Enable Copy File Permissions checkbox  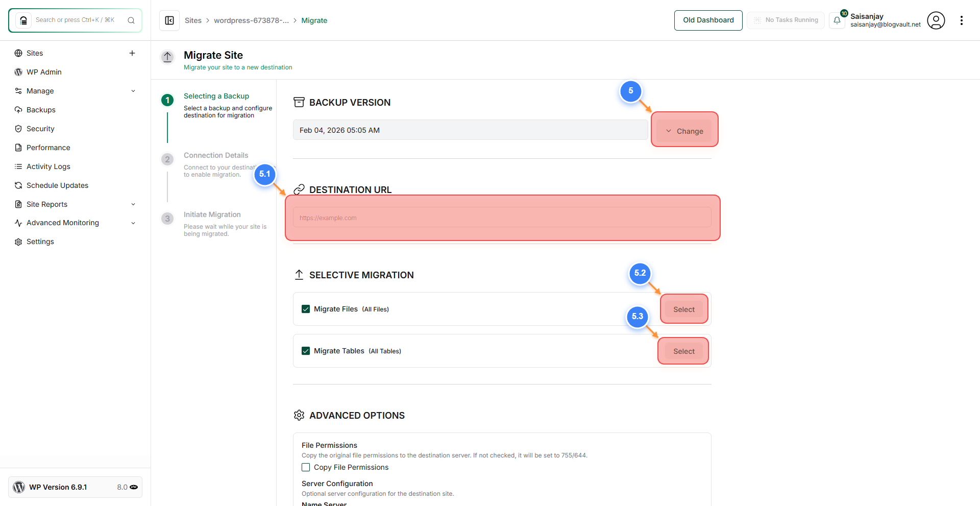(x=306, y=467)
